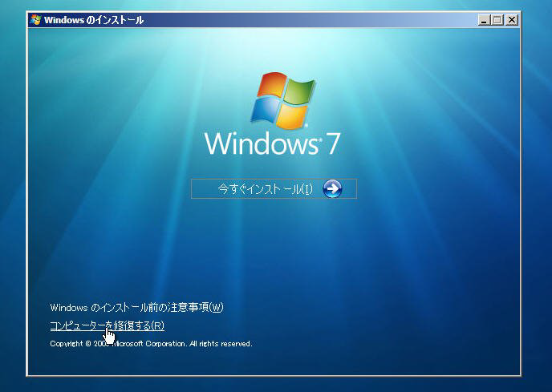552x392 pixels.
Task: Click the blue arrow icon on install button
Action: (332, 189)
